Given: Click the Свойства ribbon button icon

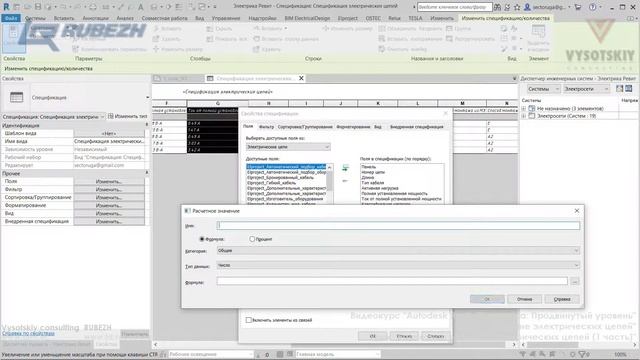Looking at the screenshot, I should pos(13,38).
